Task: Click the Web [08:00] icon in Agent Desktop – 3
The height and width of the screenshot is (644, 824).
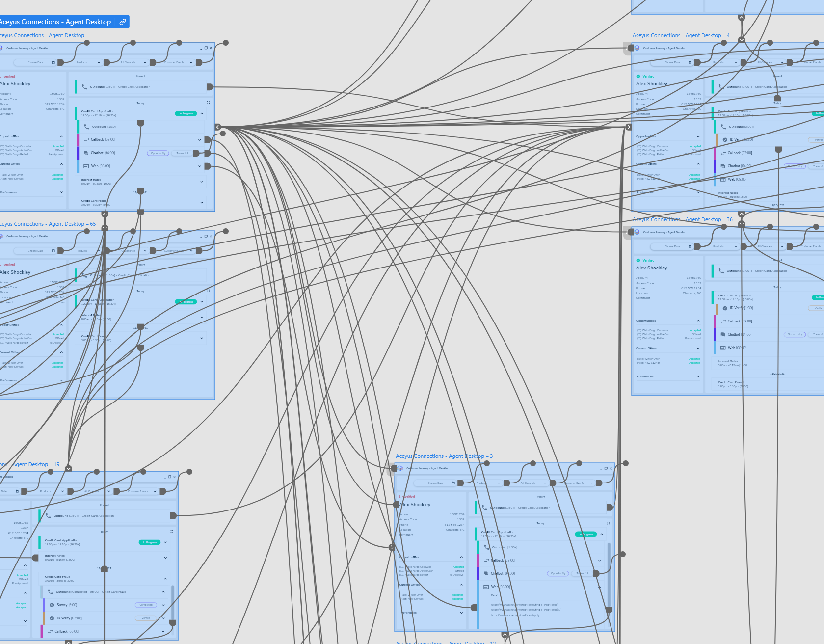Action: 486,587
